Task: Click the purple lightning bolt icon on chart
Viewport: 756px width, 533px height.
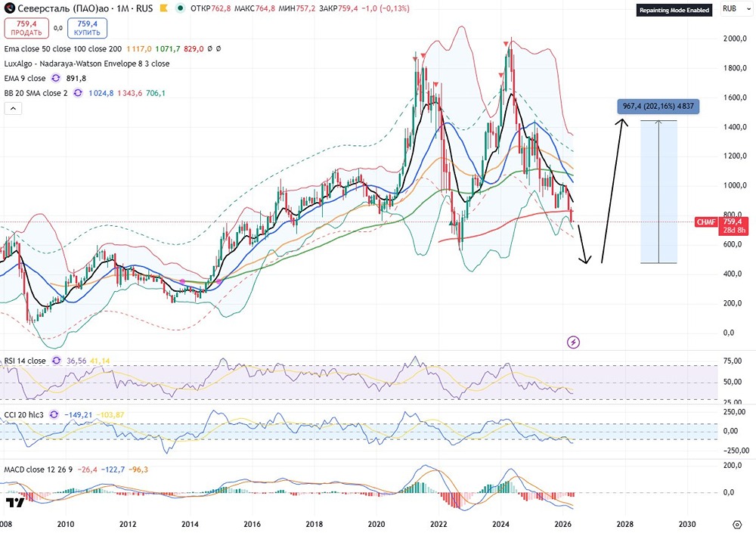Action: (573, 342)
